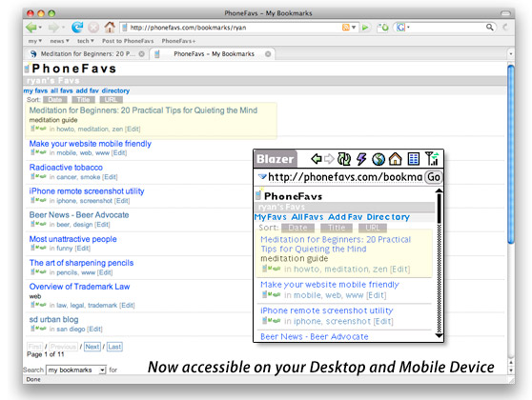Open the 'my bookmarks' search scope dropdown
The image size is (532, 400).
coord(76,370)
